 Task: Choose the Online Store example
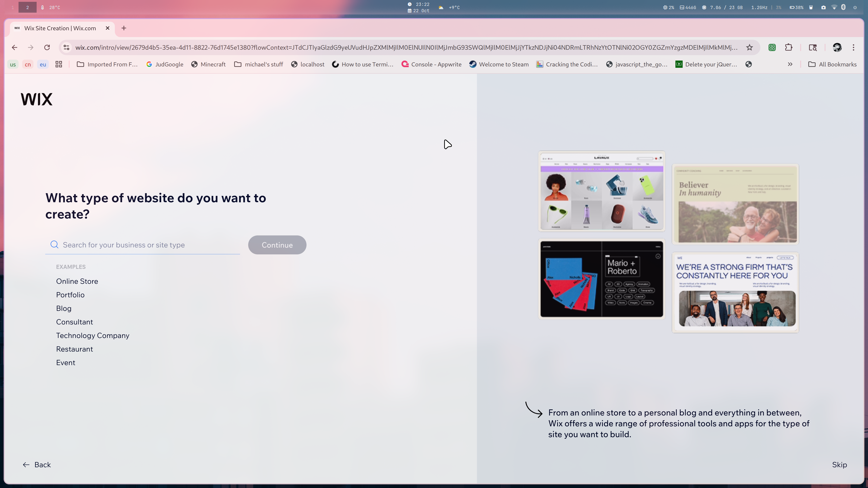point(77,281)
